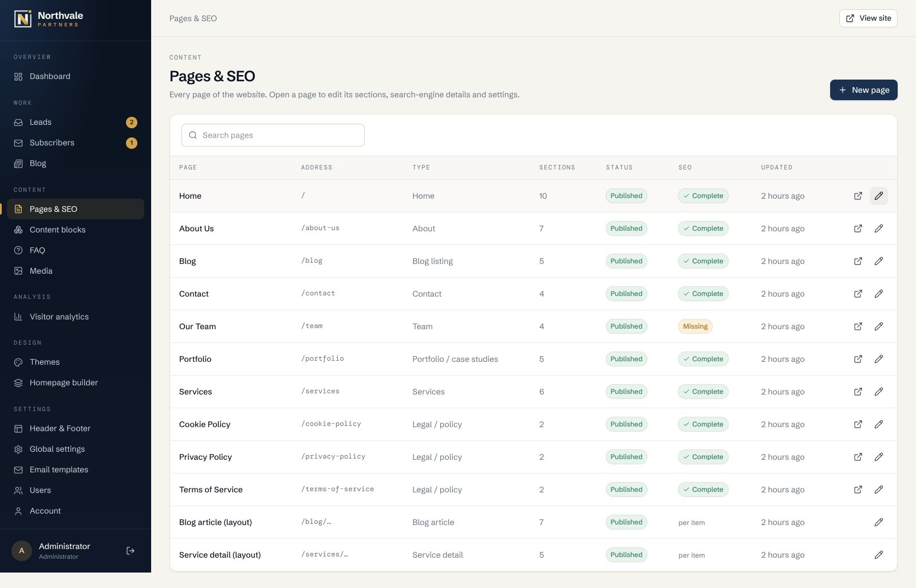The height and width of the screenshot is (588, 916).
Task: Click the Northvale Partners logo
Action: [x=49, y=19]
